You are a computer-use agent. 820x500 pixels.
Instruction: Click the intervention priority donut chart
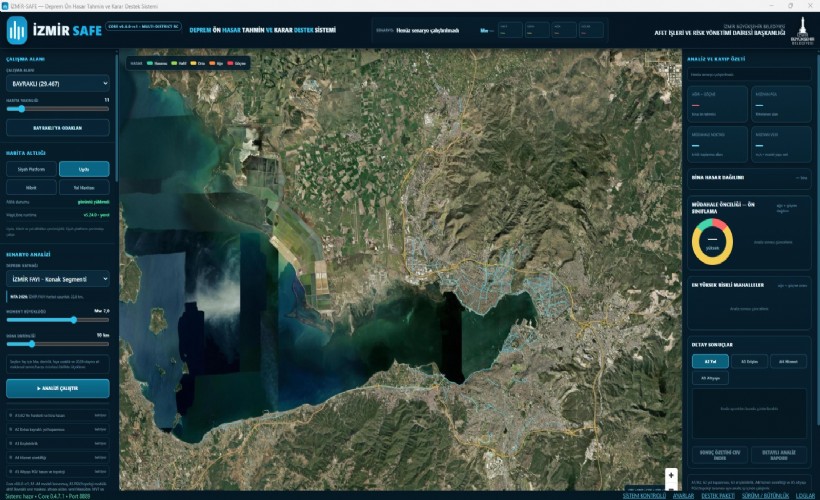712,242
